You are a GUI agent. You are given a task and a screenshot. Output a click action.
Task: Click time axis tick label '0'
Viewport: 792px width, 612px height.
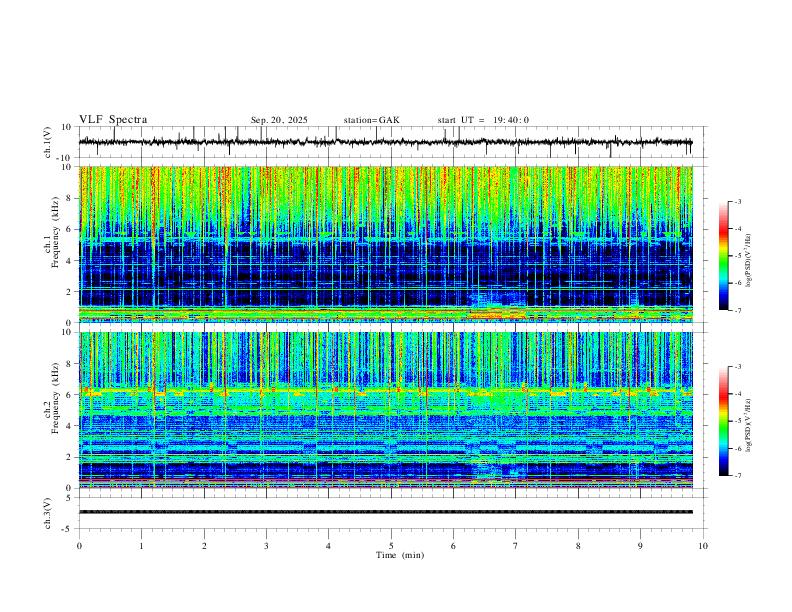[x=79, y=546]
